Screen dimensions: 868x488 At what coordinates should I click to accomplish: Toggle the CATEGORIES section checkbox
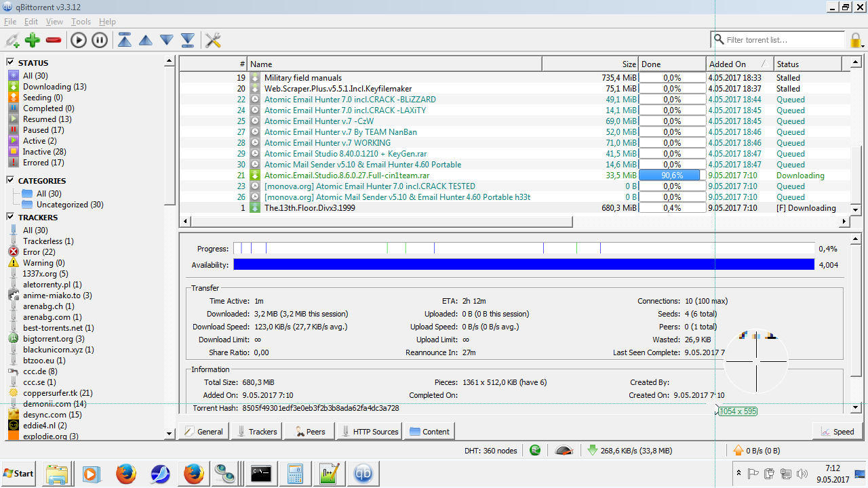pyautogui.click(x=11, y=180)
